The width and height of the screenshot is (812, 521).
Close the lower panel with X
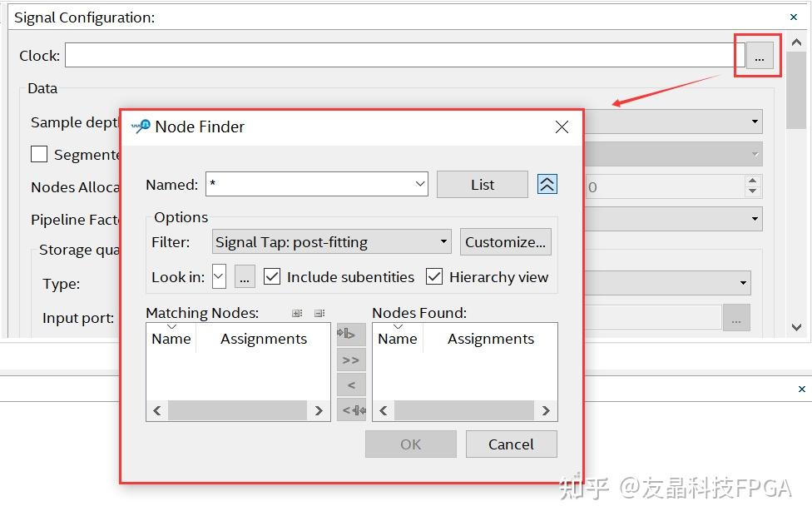pos(802,389)
